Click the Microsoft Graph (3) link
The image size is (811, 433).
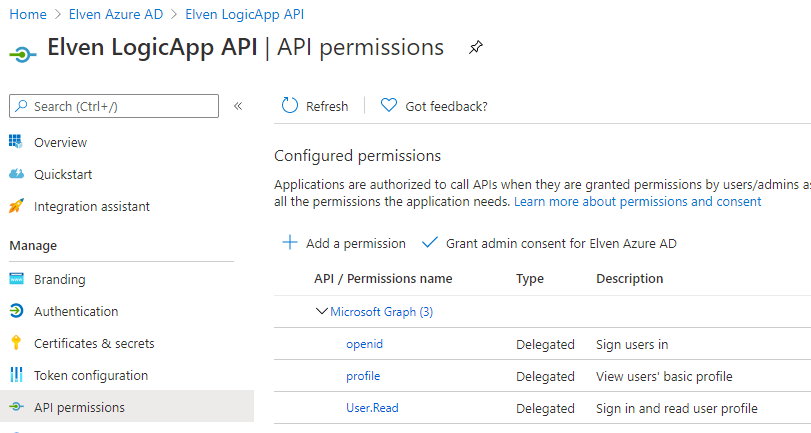tap(382, 312)
